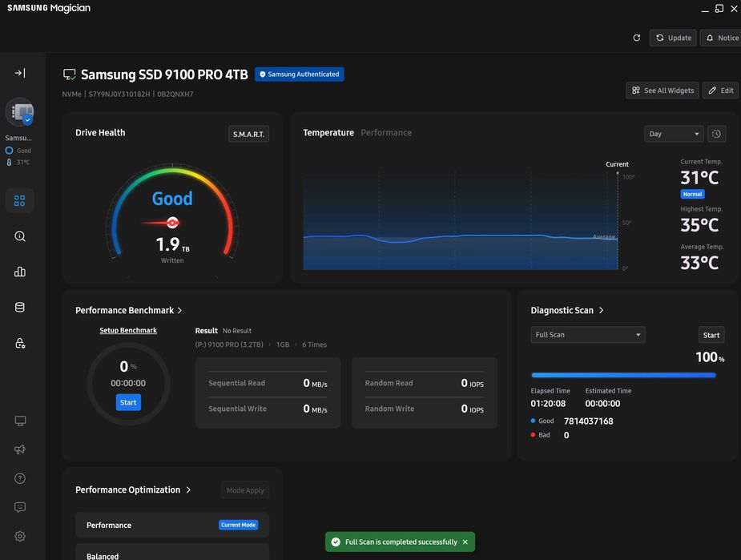Click the thermometer 31°C indicator in sidebar

18,162
